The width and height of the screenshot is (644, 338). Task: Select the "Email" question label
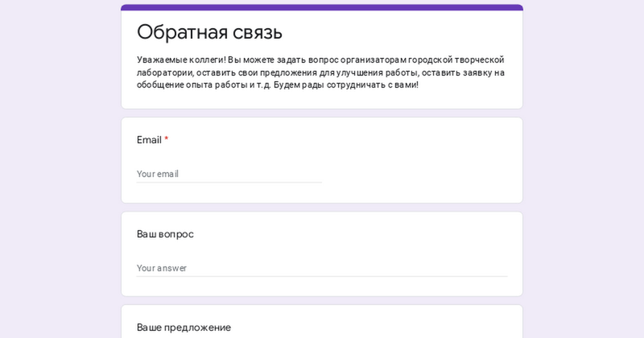pos(149,140)
